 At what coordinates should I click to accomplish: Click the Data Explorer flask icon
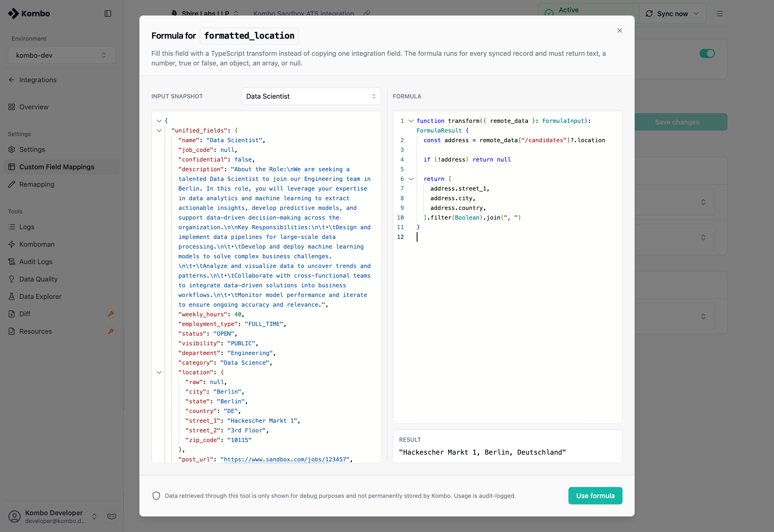click(12, 296)
